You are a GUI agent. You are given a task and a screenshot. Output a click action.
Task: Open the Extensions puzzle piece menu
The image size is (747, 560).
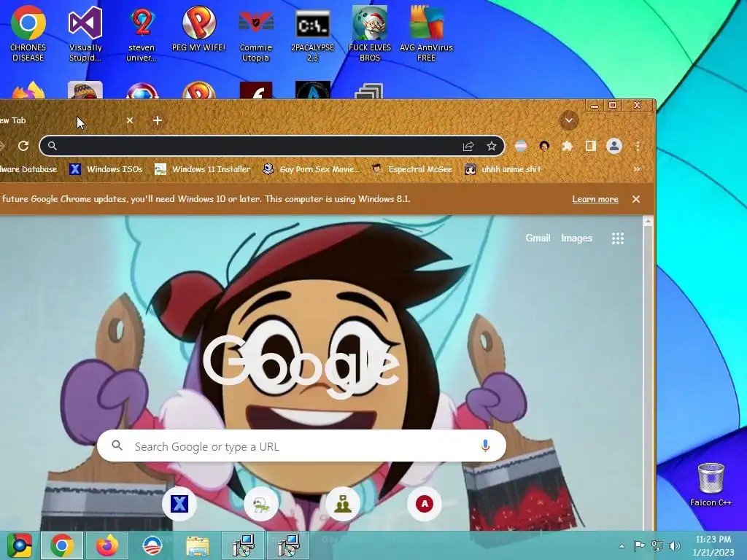tap(568, 146)
